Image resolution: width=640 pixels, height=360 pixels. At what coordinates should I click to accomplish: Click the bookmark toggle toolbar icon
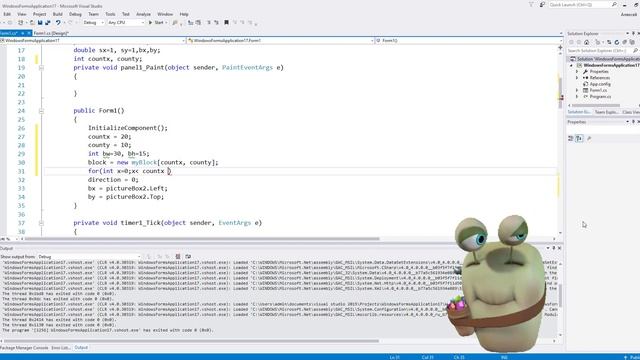click(x=227, y=22)
